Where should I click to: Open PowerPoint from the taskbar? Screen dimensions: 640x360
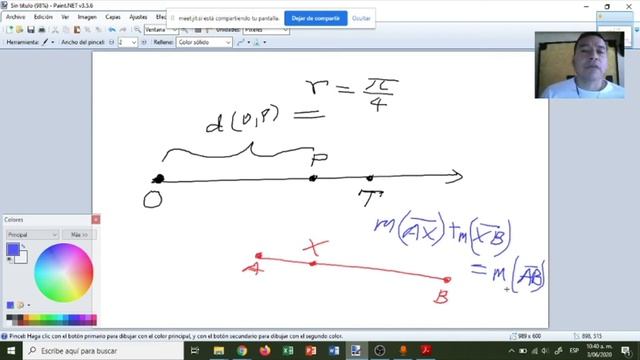pyautogui.click(x=311, y=351)
